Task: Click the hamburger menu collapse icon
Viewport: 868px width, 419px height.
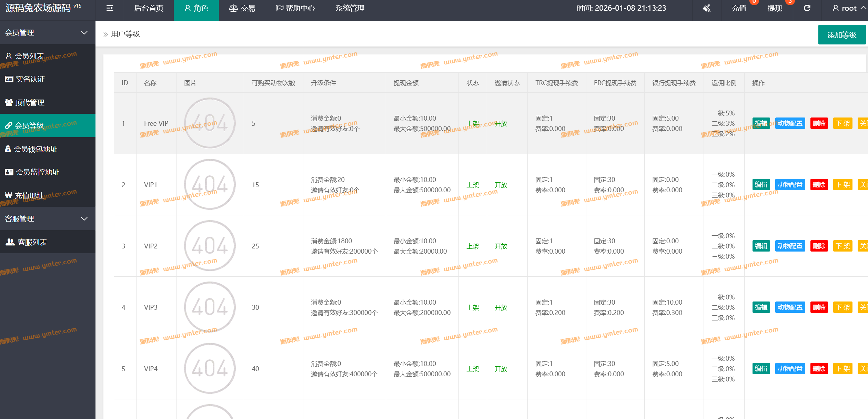Action: [110, 8]
